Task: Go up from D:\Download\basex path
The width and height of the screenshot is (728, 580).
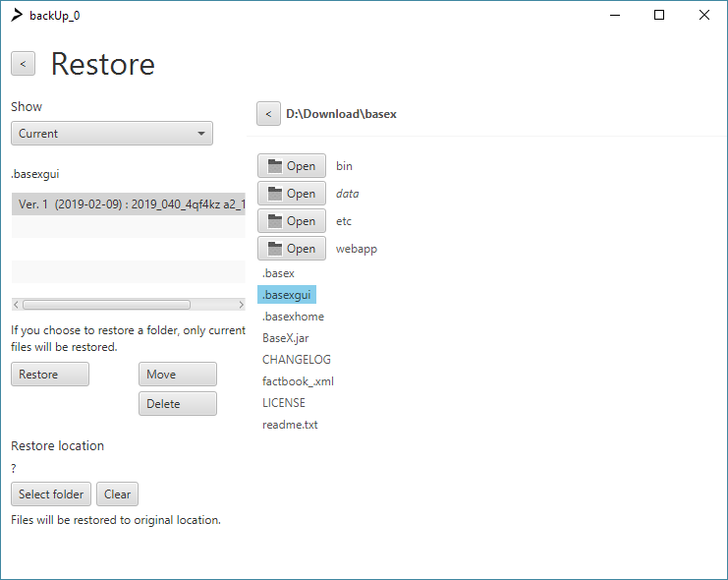Action: (268, 114)
